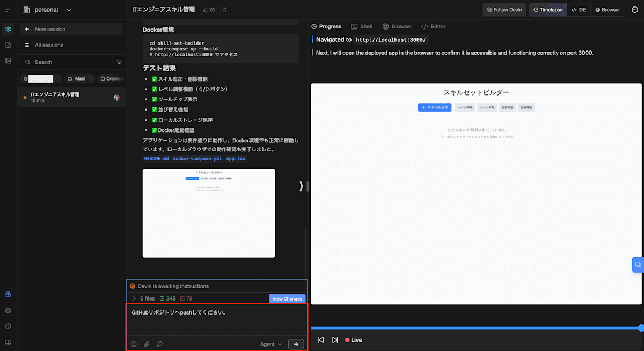This screenshot has height=351, width=644.
Task: Click the @ mention icon
Action: click(134, 344)
